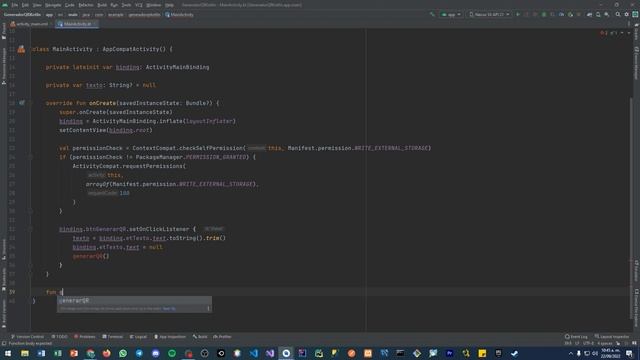Open the Code menu
640x360 pixels.
(70, 5)
